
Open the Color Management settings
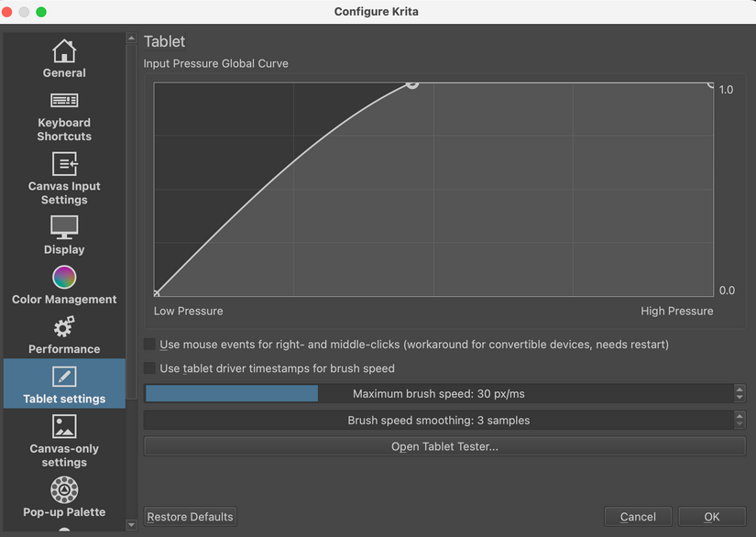click(x=63, y=285)
